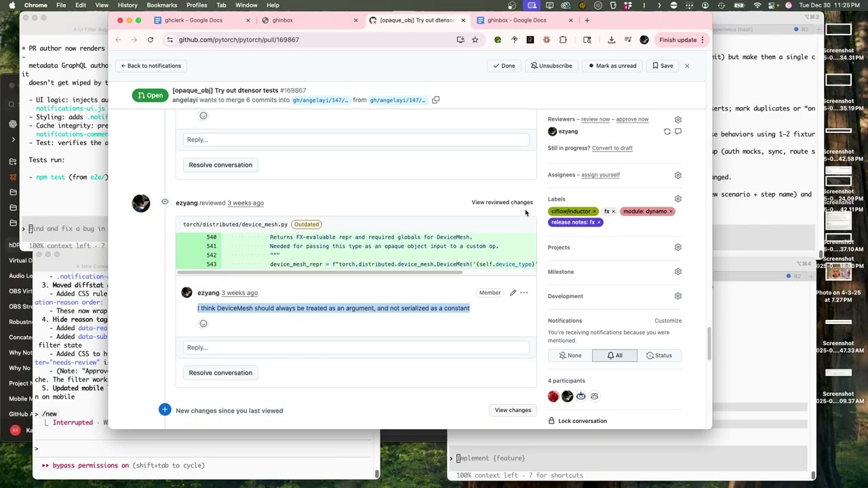Viewport: 868px width, 488px height.
Task: Open the Projects settings gear
Action: [x=677, y=247]
